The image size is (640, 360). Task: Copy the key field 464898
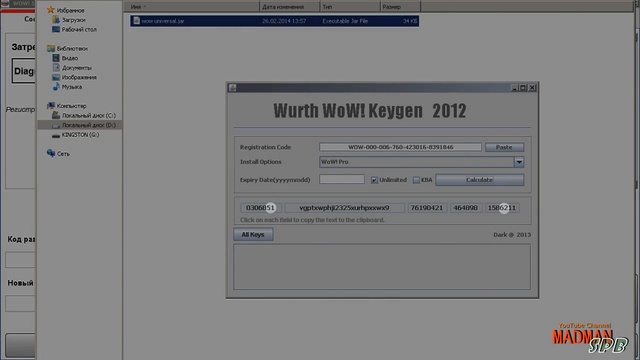[466, 208]
